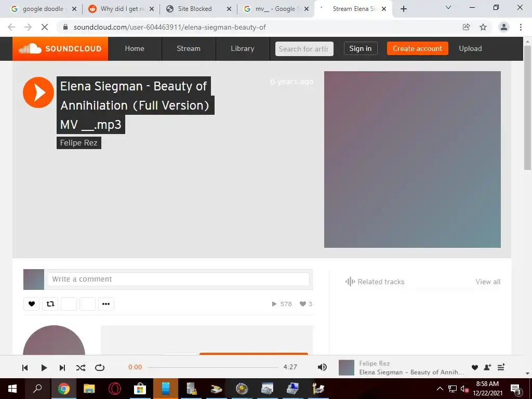The image size is (532, 399).
Task: Stop loading the page
Action: coord(45,27)
